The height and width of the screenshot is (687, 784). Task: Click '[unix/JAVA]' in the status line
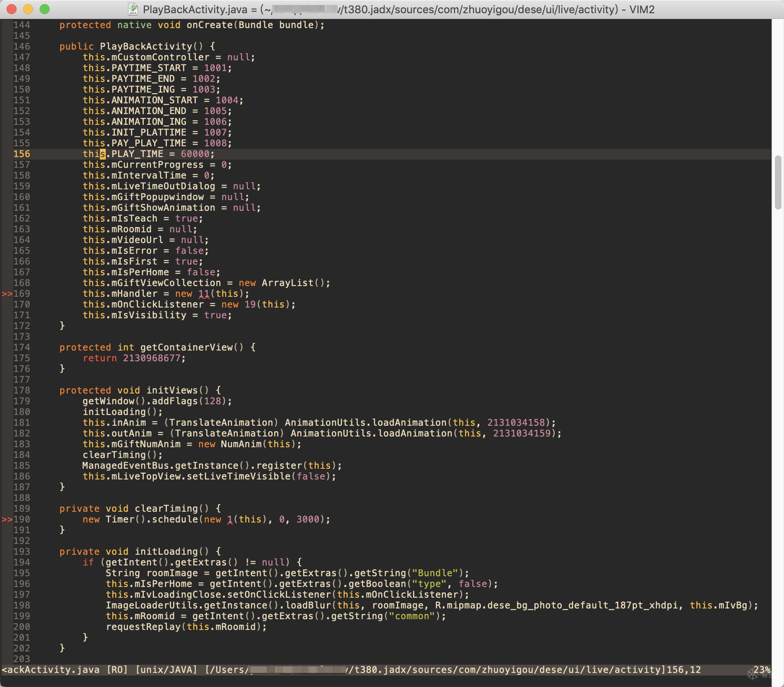(166, 670)
